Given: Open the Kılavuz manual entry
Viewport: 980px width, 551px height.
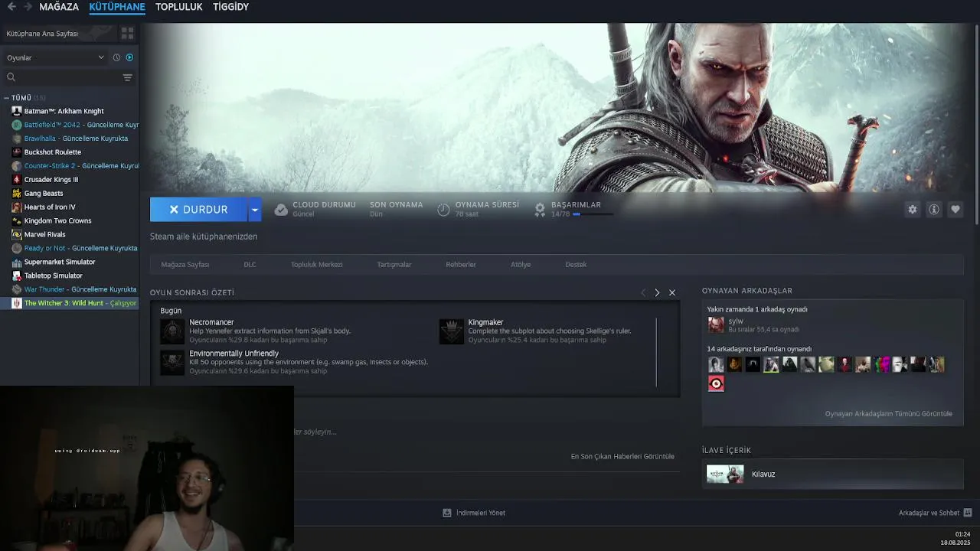Looking at the screenshot, I should click(833, 474).
